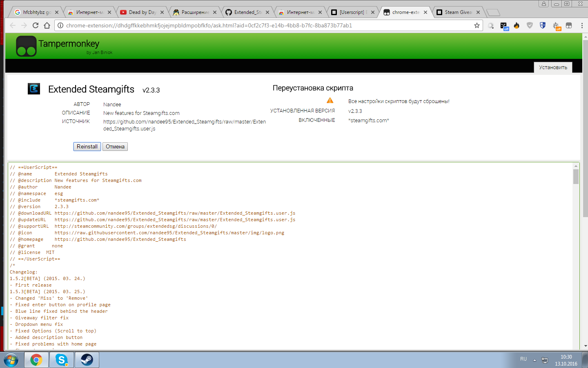The image size is (588, 368).
Task: Open the Tampermonkey toolbar extension icon
Action: (569, 25)
